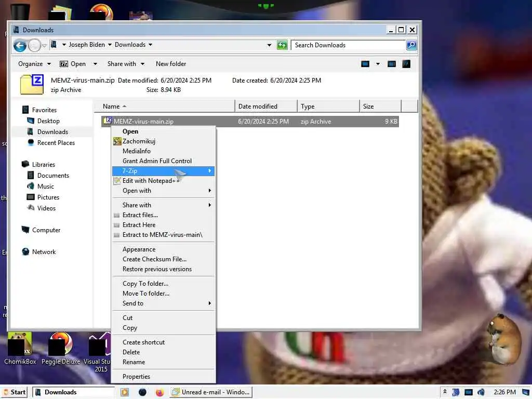Change view using the view mode icon
The width and height of the screenshot is (532, 399).
point(365,64)
